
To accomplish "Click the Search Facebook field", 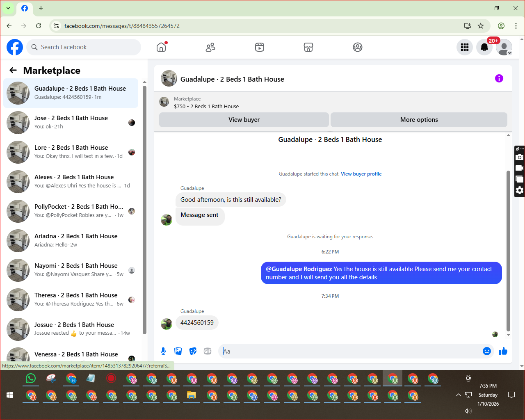I will tap(84, 47).
